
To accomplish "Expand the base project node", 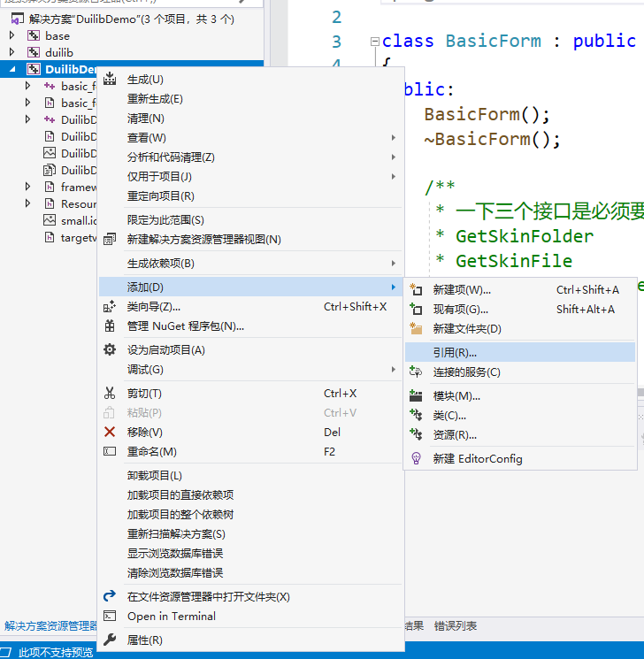I will tap(12, 35).
